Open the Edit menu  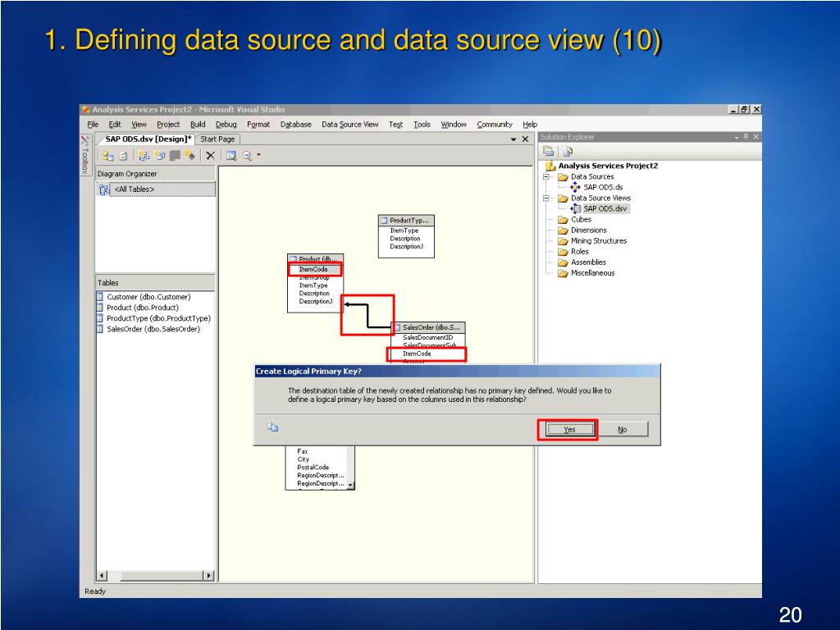[x=115, y=125]
